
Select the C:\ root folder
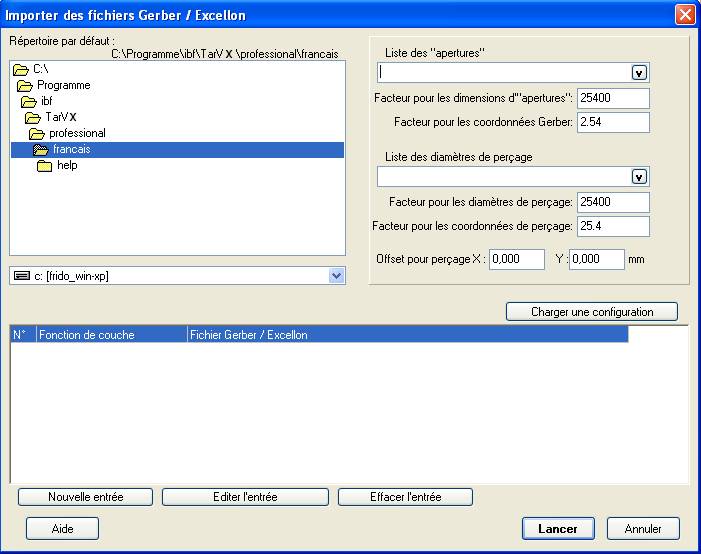pos(40,69)
